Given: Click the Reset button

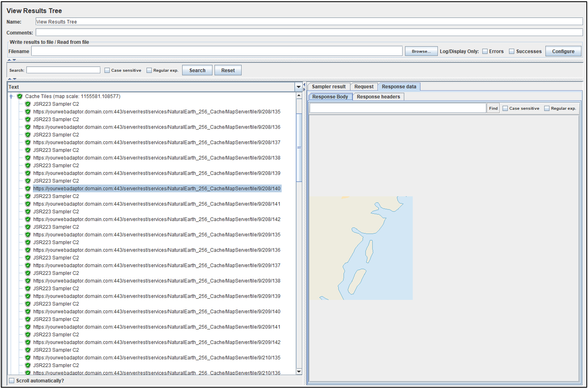Looking at the screenshot, I should point(228,70).
